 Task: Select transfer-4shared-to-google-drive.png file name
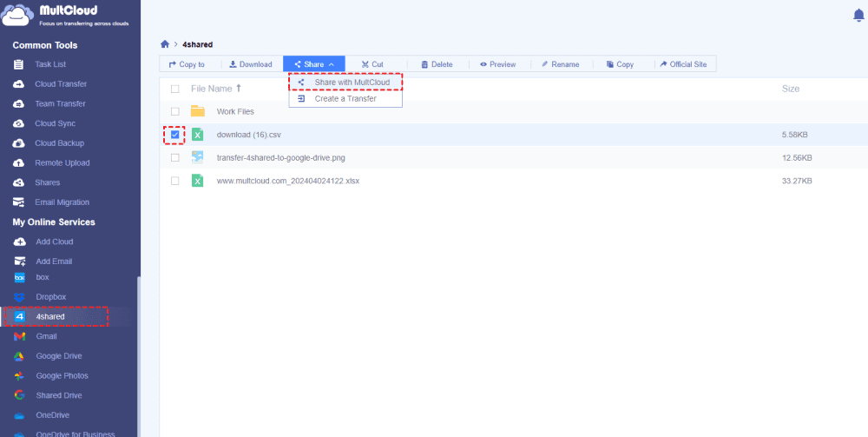click(280, 158)
